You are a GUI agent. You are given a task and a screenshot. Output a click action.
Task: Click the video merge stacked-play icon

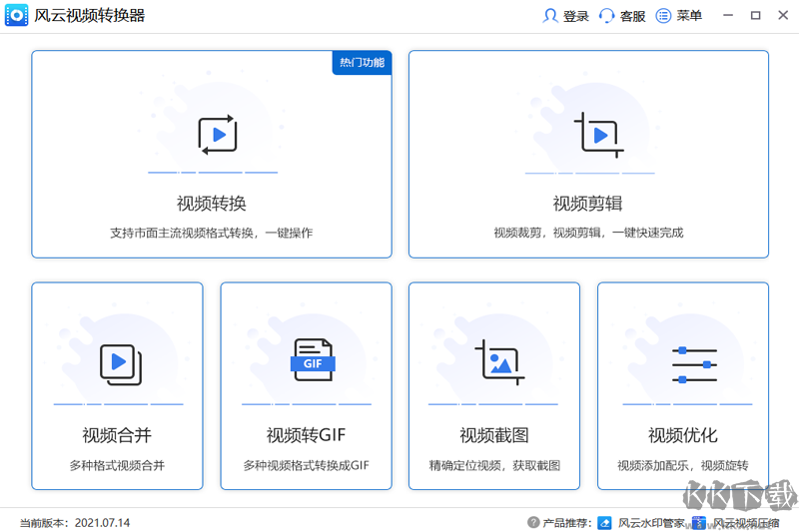[121, 364]
